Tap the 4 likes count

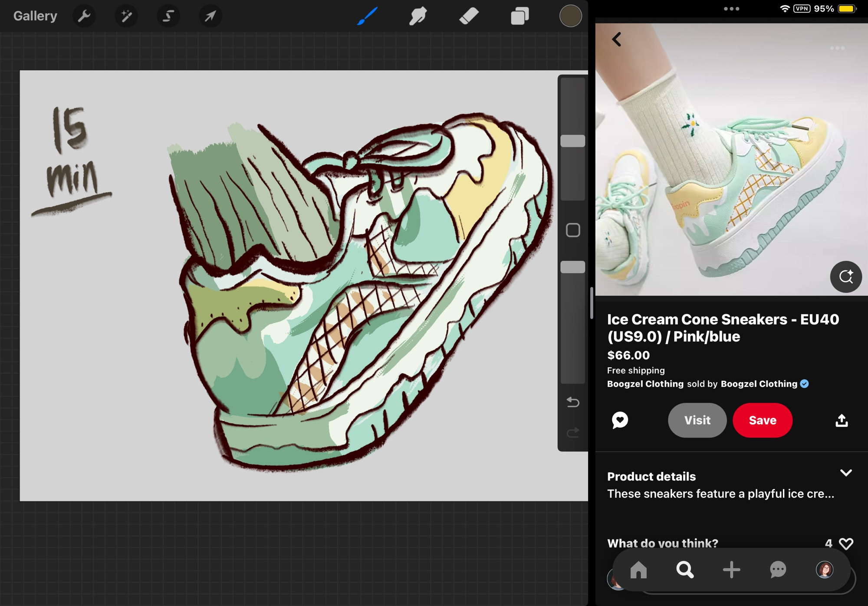click(x=829, y=543)
